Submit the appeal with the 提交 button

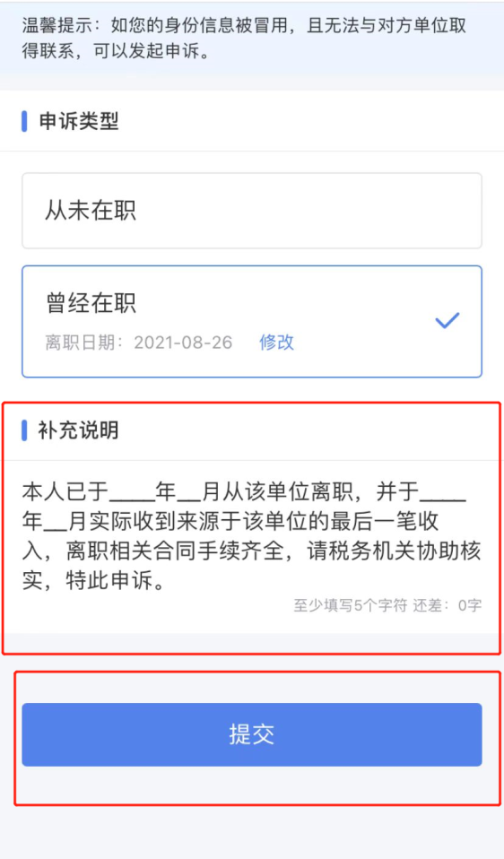pyautogui.click(x=252, y=734)
